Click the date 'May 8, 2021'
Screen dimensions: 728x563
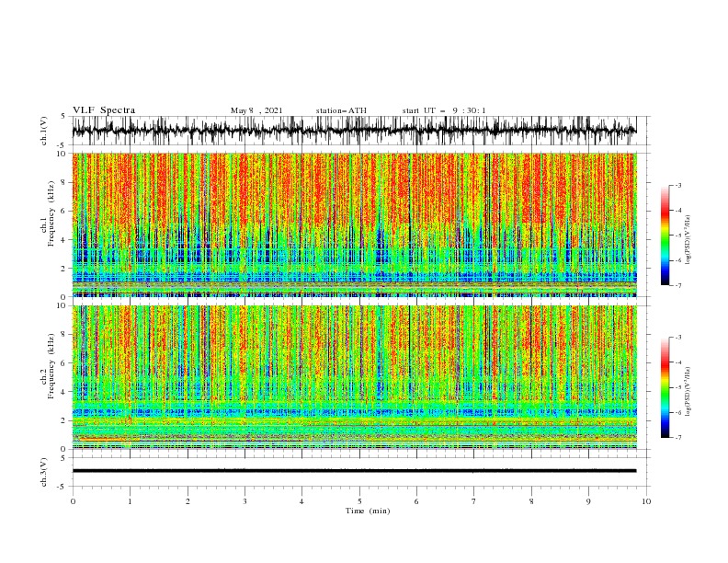pyautogui.click(x=256, y=110)
